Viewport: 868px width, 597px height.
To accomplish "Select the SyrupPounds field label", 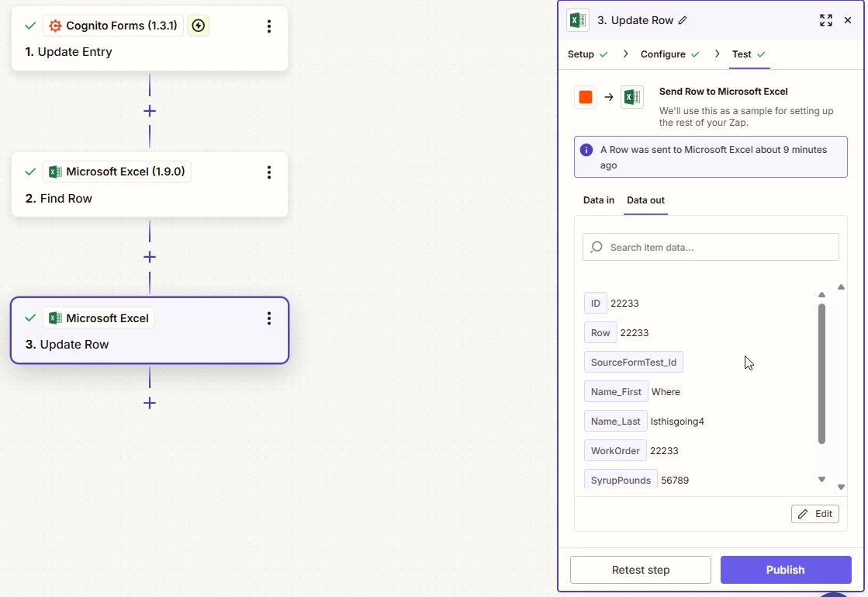I will (x=621, y=480).
